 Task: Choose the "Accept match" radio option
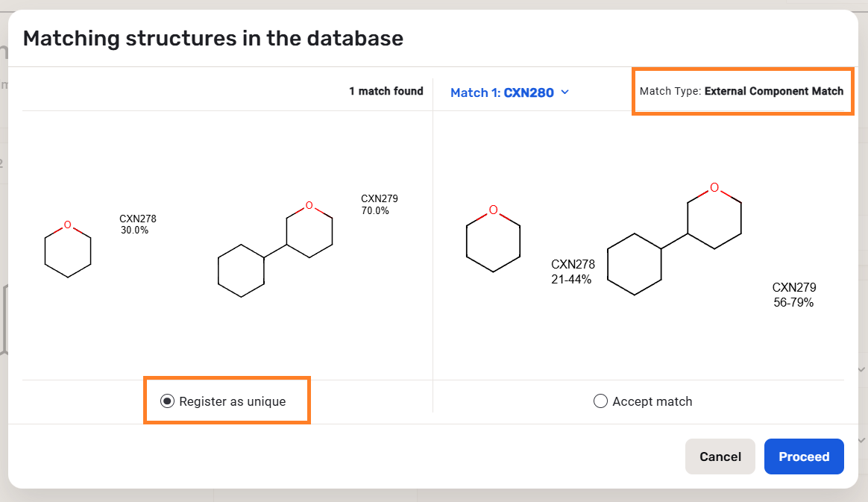(601, 401)
